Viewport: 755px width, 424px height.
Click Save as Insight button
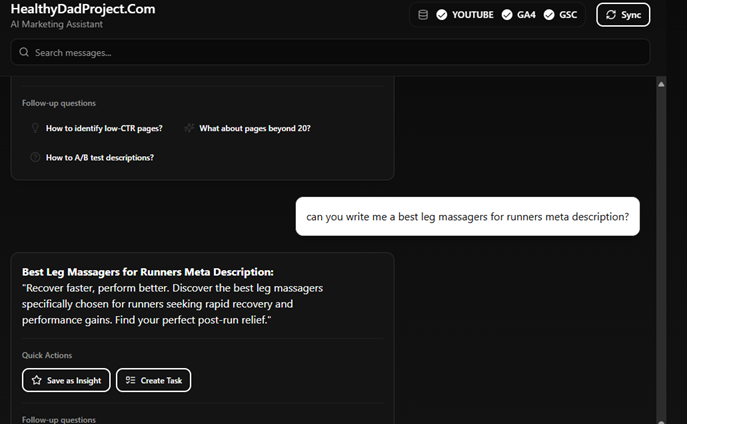pyautogui.click(x=66, y=380)
